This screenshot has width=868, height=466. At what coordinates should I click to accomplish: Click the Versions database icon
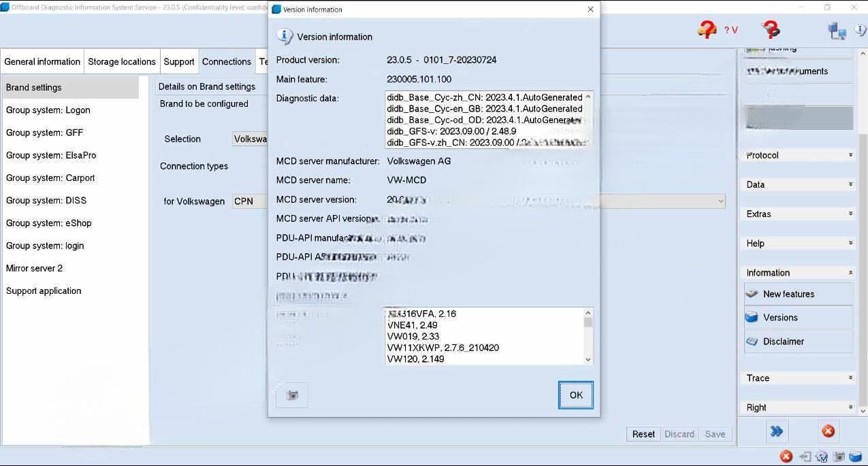coord(752,317)
